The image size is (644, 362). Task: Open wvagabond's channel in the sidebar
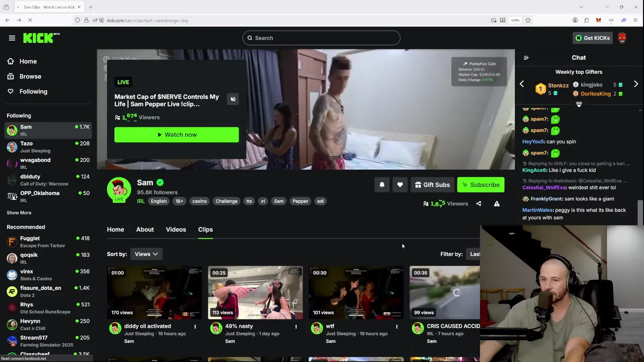click(48, 163)
